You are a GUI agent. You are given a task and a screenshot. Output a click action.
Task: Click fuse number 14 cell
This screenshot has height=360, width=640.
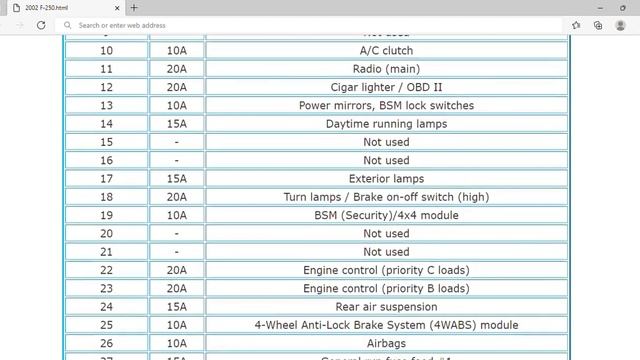(x=107, y=124)
